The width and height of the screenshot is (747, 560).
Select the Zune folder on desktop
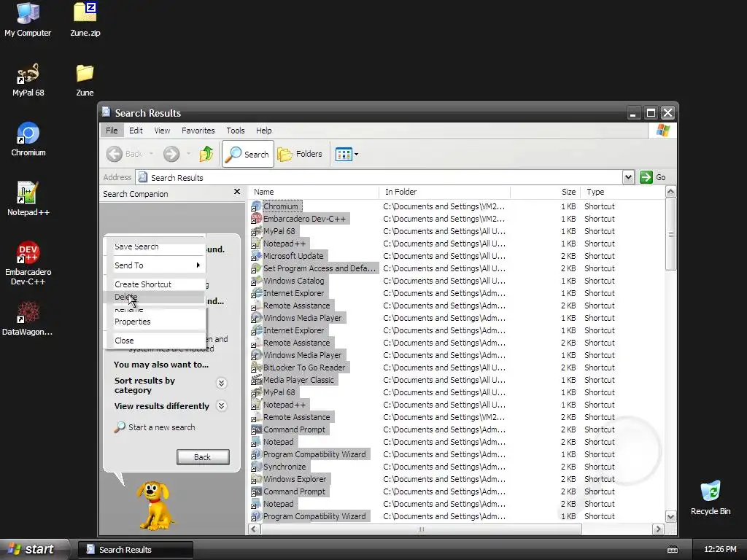(85, 79)
